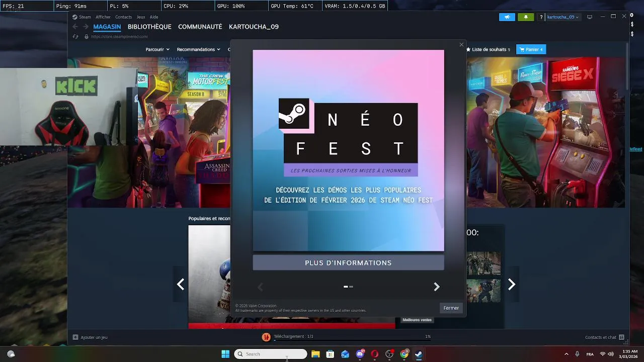Click the Néo Fest banner image
Screen dimensions: 644x362
point(348,150)
